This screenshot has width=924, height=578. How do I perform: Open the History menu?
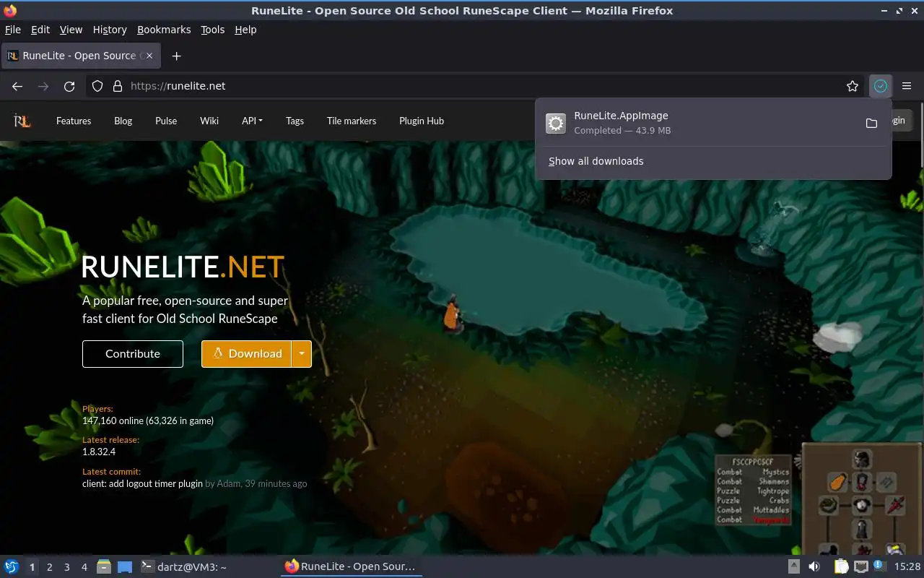point(110,30)
